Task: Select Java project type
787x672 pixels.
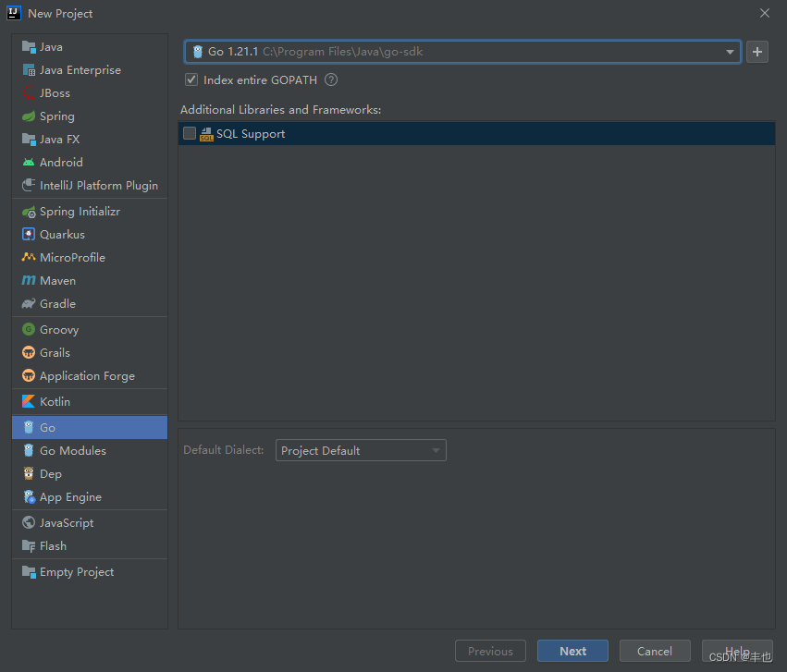Action: [90, 46]
